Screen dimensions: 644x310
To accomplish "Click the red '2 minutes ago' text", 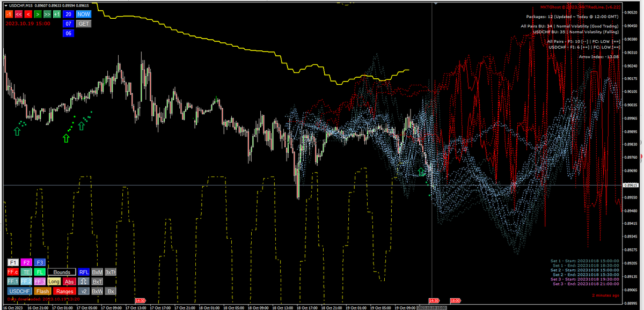I will 605,296.
